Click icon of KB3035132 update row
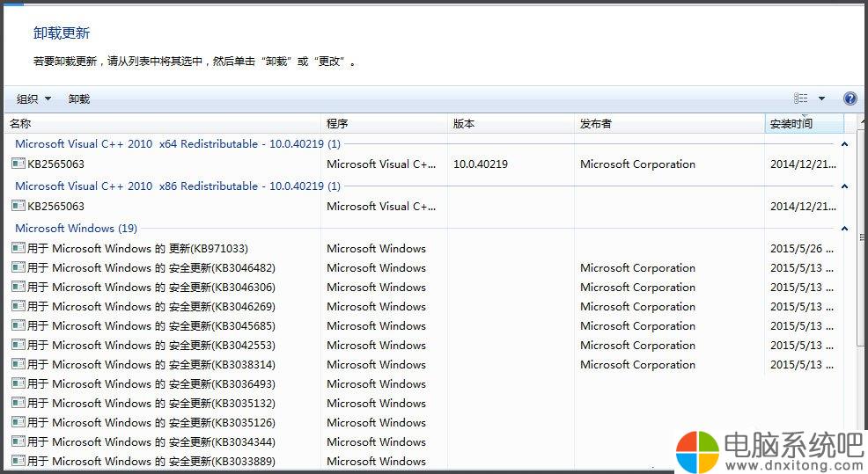Viewport: 868px width, 474px height. 18,403
